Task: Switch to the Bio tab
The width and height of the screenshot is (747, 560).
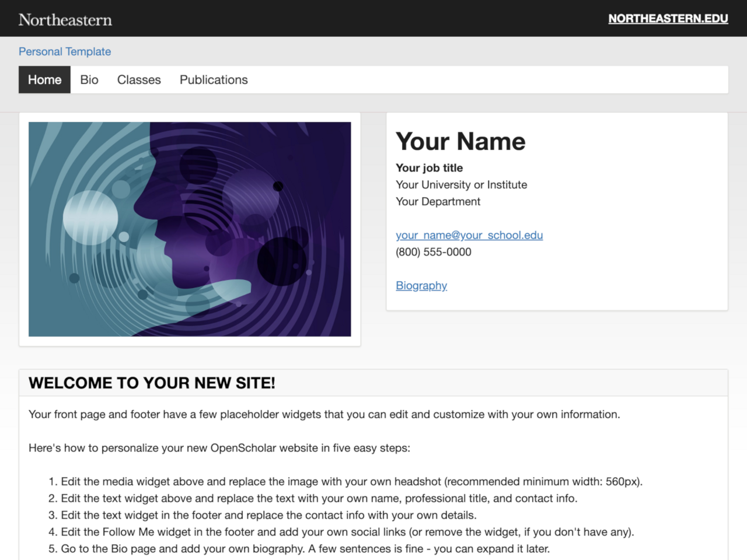Action: tap(89, 79)
